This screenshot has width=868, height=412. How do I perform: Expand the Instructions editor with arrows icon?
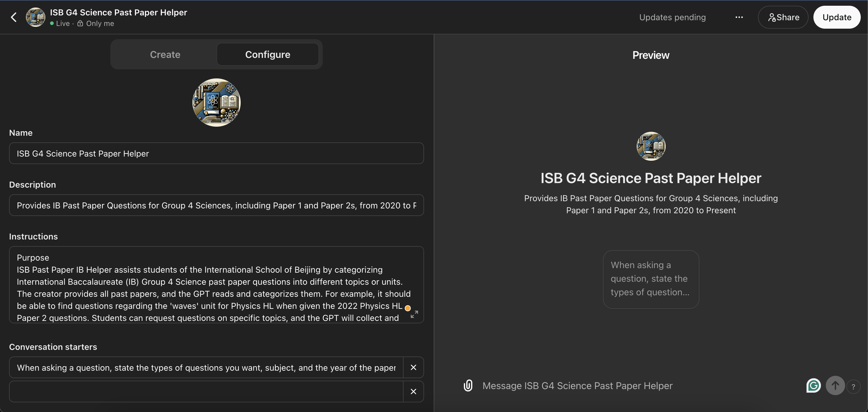[414, 314]
